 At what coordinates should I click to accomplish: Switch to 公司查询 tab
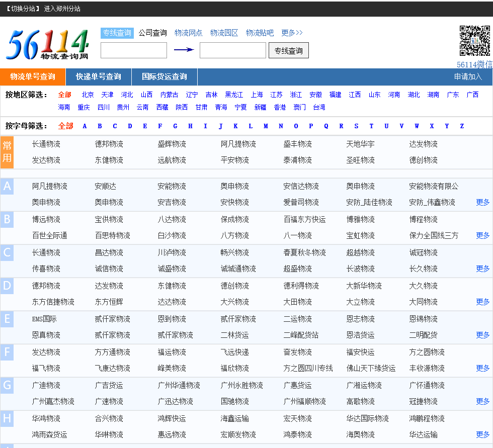coord(152,33)
